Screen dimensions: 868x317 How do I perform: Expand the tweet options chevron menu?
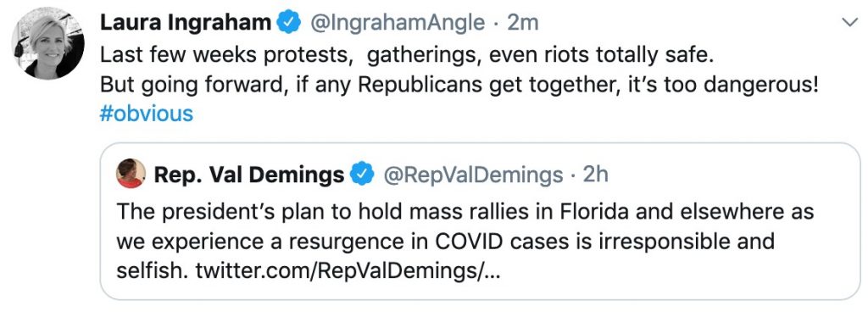tap(849, 22)
